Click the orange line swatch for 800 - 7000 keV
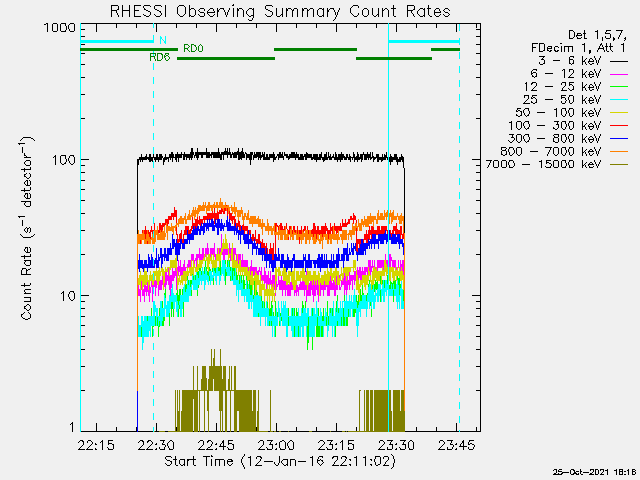 click(x=619, y=152)
